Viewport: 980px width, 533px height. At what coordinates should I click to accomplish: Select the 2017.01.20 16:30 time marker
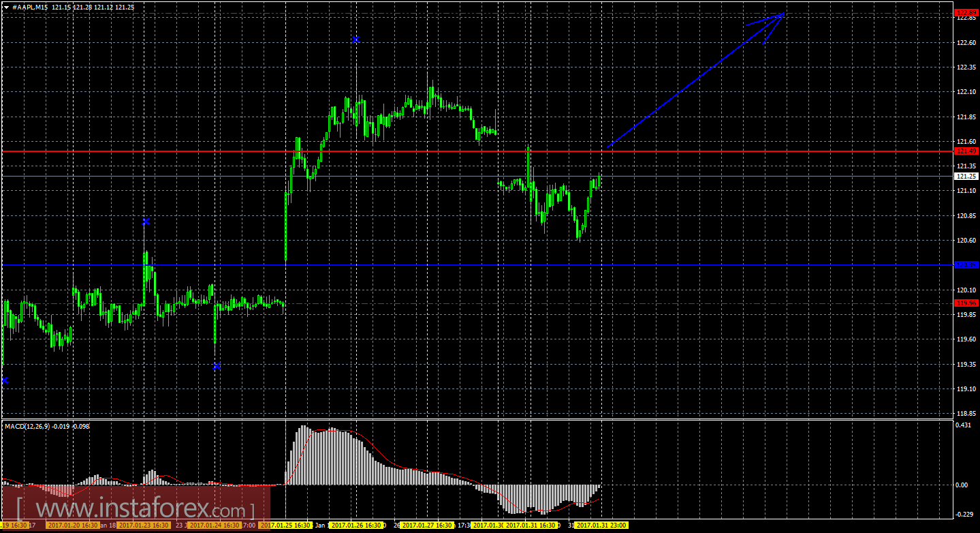pos(72,526)
